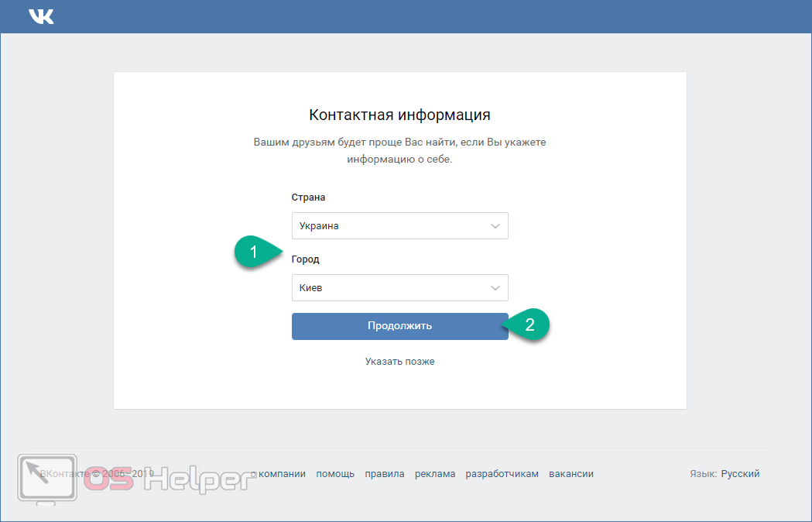Image resolution: width=812 pixels, height=522 pixels.
Task: Open the правила footer link
Action: click(x=385, y=474)
